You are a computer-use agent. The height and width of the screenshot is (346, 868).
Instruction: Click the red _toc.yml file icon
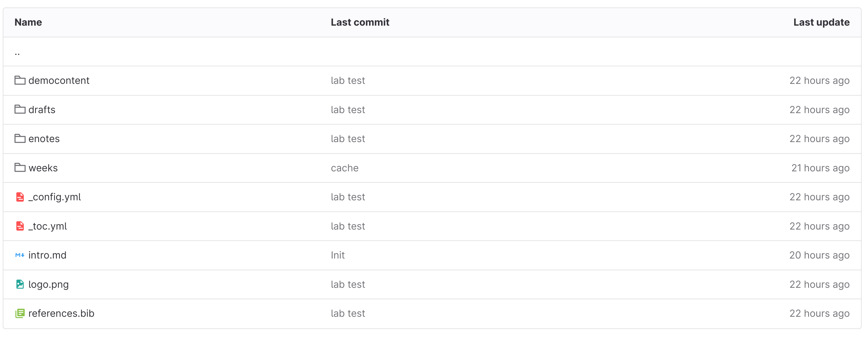coord(20,226)
